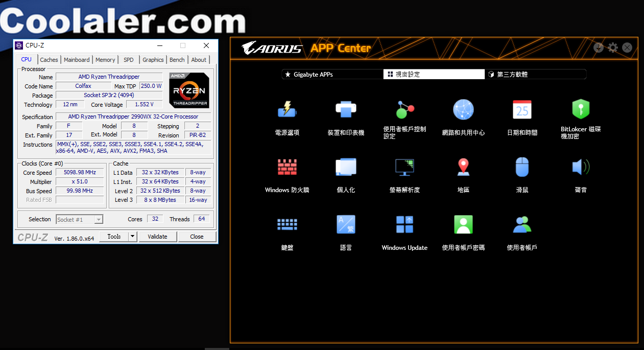
Task: Open the Bench tab in CPU-Z
Action: pyautogui.click(x=177, y=60)
